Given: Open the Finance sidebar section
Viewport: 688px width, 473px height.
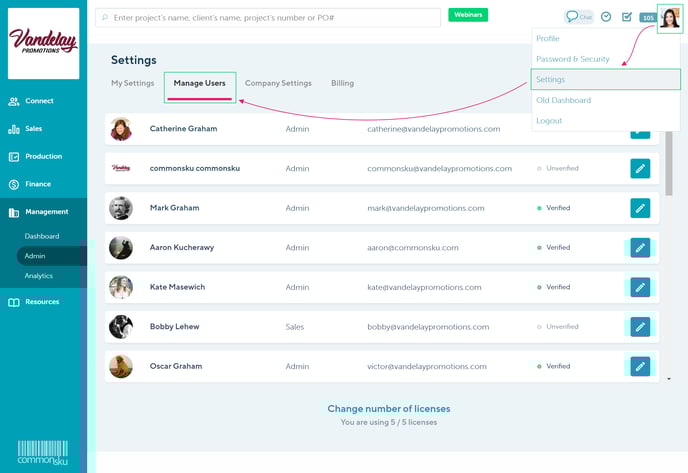Looking at the screenshot, I should [x=39, y=184].
